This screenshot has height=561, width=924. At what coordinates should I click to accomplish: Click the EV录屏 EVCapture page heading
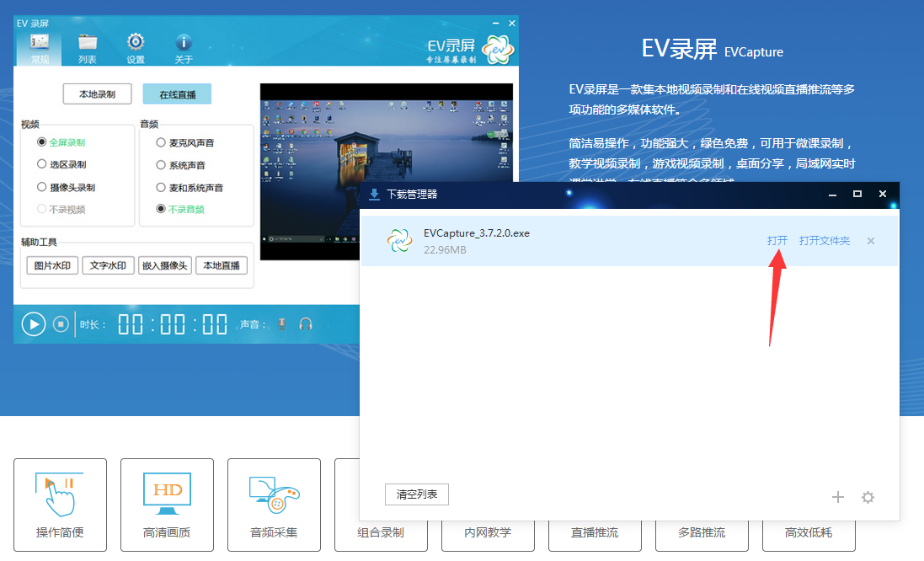coord(712,49)
